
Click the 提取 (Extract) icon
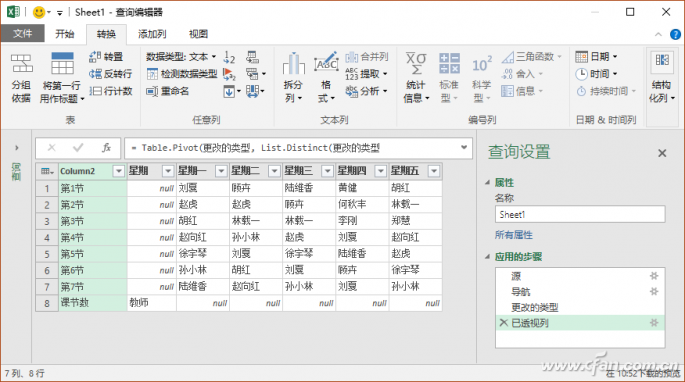click(351, 74)
